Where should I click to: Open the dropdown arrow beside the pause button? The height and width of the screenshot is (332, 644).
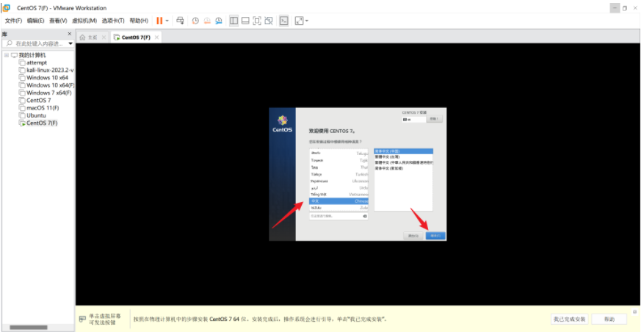point(167,21)
